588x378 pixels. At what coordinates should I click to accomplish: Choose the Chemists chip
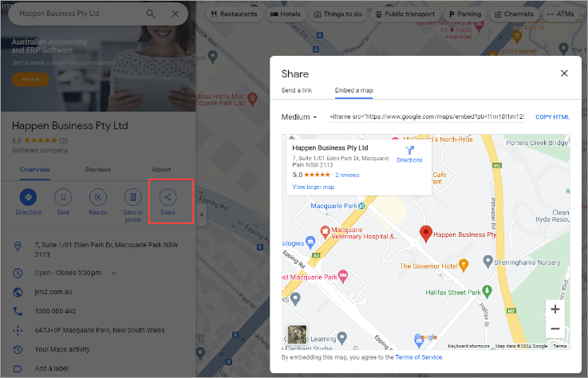[x=514, y=14]
